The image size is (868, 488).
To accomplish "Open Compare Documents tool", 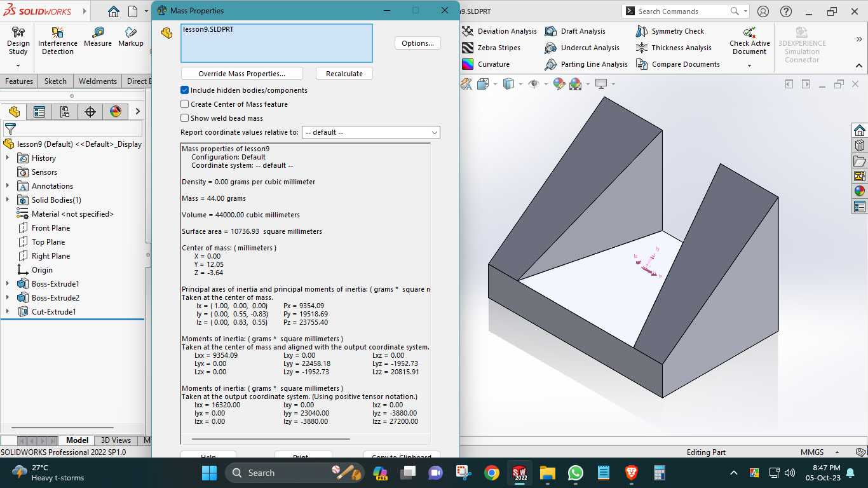I will coord(677,64).
